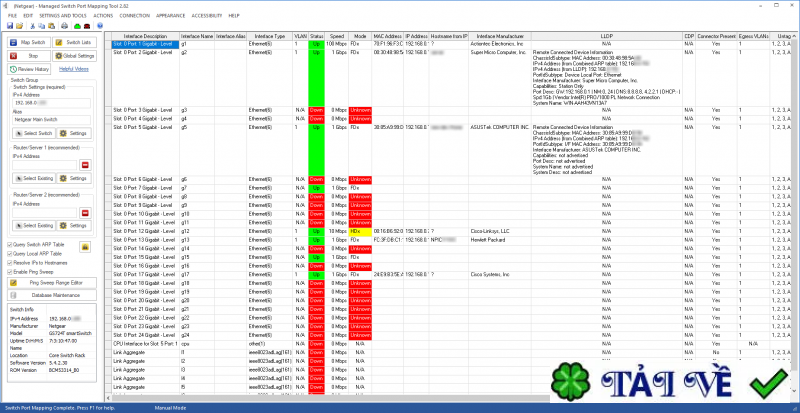The image size is (800, 413).
Task: Click the red clear button for Router/Server 2
Action: tap(85, 212)
